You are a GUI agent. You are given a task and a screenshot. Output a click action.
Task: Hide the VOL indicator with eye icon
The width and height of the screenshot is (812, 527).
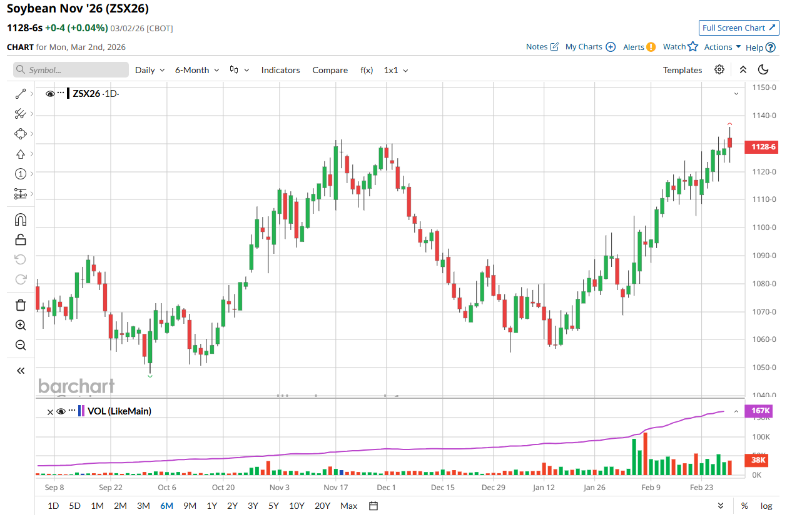61,411
